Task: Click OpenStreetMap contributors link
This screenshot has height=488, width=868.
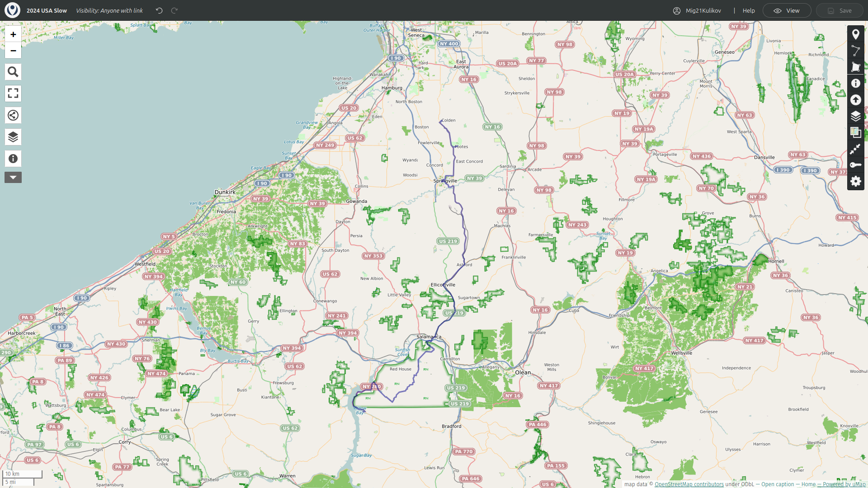Action: tap(689, 484)
